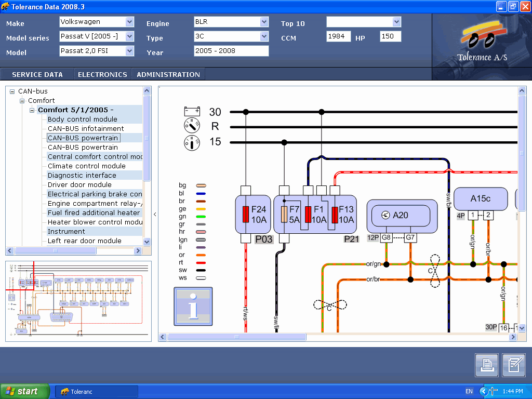Select Electrical parking brake entry
Viewport: 532px width, 399px height.
tap(95, 194)
